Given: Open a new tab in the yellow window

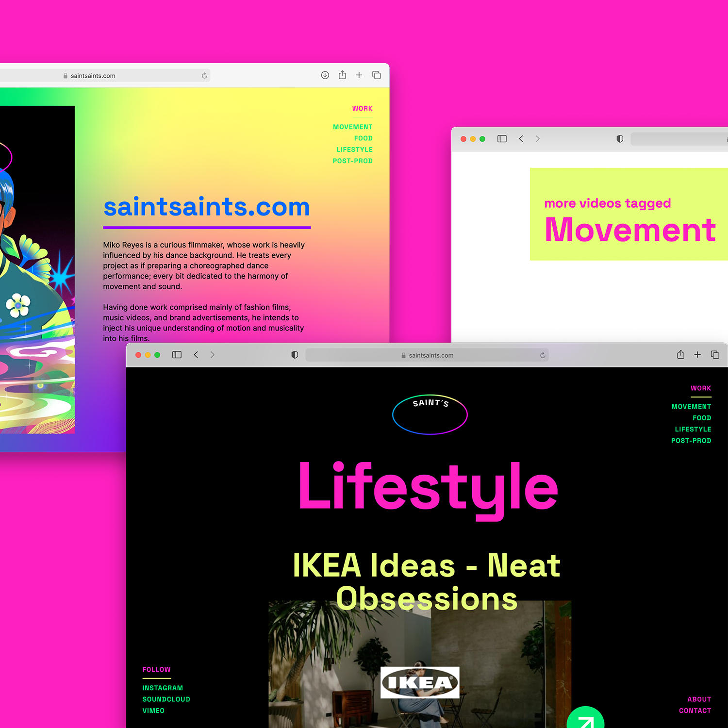Looking at the screenshot, I should (x=359, y=75).
